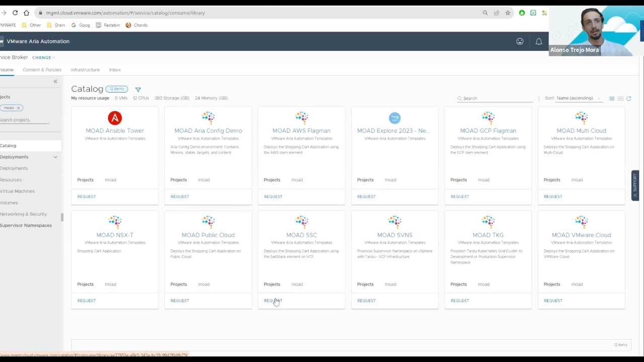644x362 pixels.
Task: Request the MOAD Aria Config Demo item
Action: pos(180,197)
